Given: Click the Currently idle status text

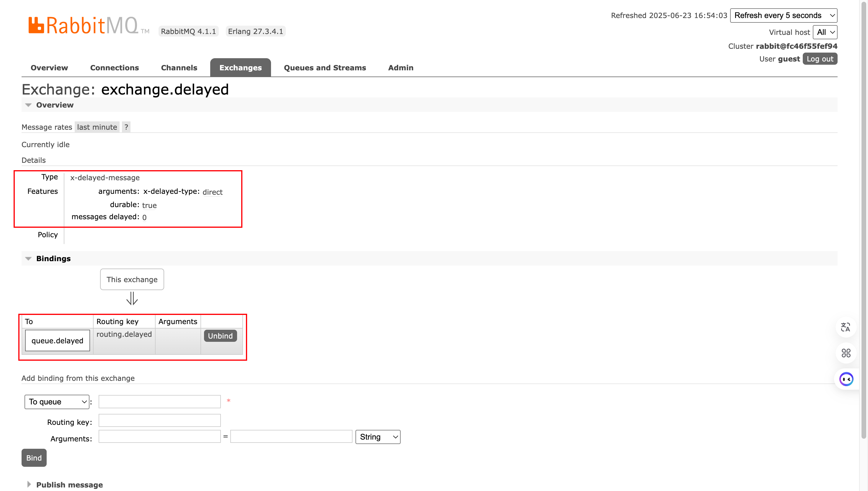Looking at the screenshot, I should (x=45, y=145).
